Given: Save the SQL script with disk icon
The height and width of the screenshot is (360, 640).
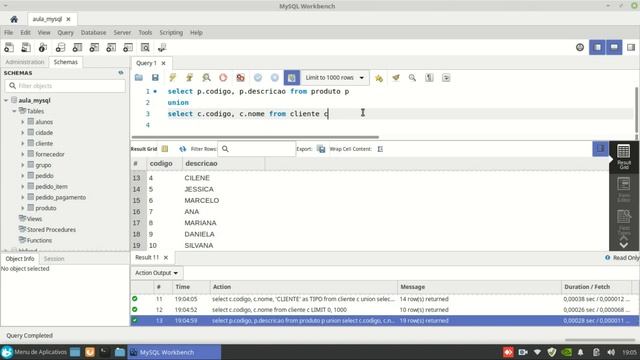Looking at the screenshot, I should [x=155, y=78].
